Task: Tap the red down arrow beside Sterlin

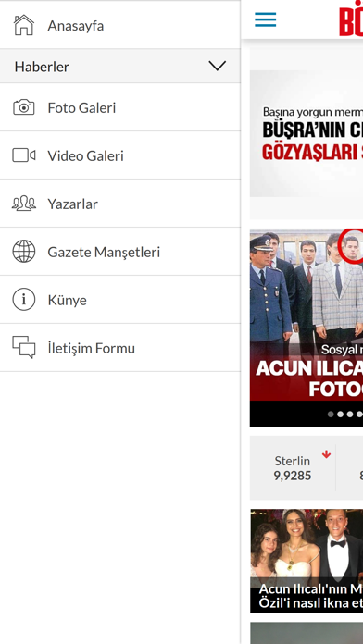Action: (326, 454)
